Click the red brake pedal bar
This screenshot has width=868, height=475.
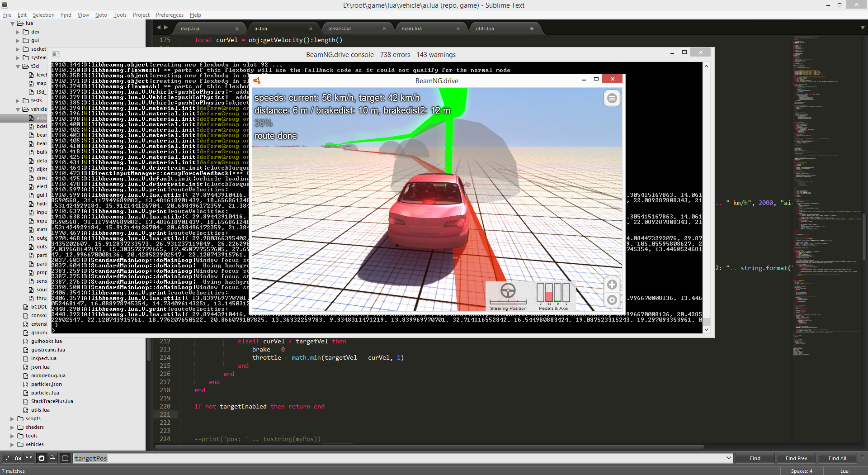[549, 293]
